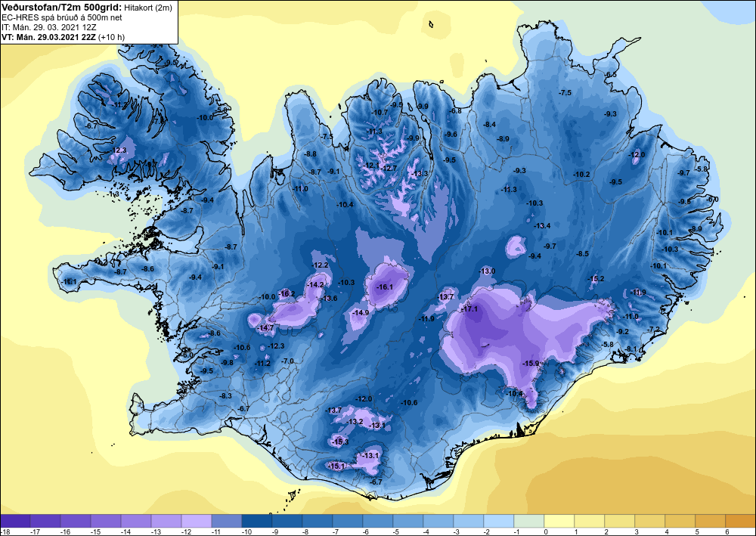Screen dimensions: 756x536
Task: Click the -15.2 temperature value in the east
Action: point(596,279)
